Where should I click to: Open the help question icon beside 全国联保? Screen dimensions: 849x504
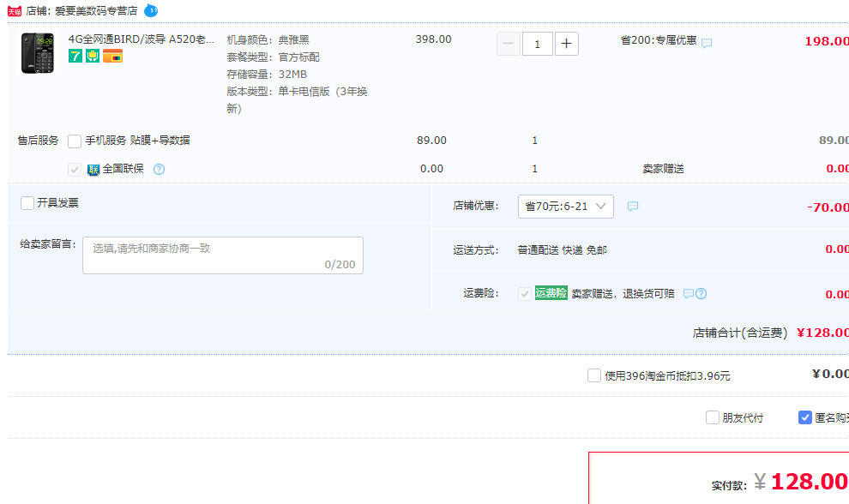[x=159, y=169]
